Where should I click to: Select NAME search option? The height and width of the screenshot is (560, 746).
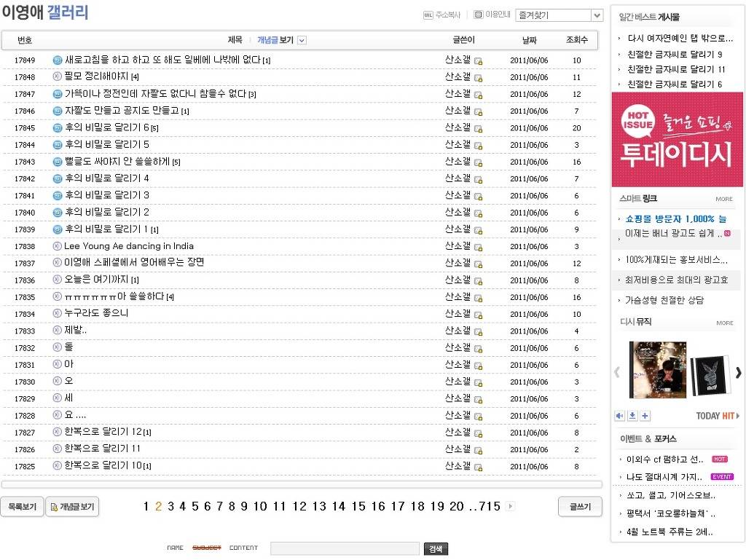point(175,548)
